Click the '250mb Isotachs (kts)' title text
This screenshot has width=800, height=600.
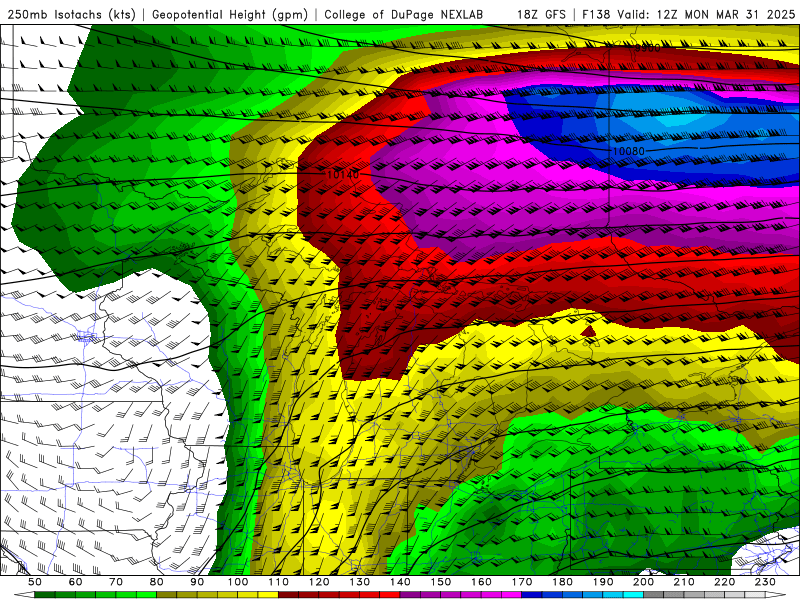71,14
